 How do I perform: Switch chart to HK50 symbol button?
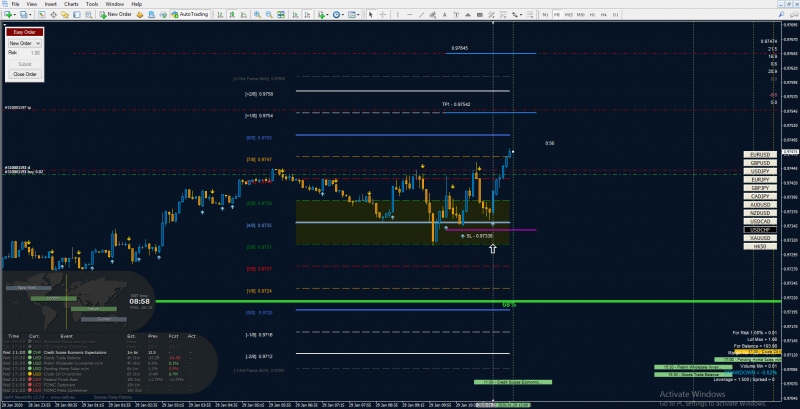point(760,246)
